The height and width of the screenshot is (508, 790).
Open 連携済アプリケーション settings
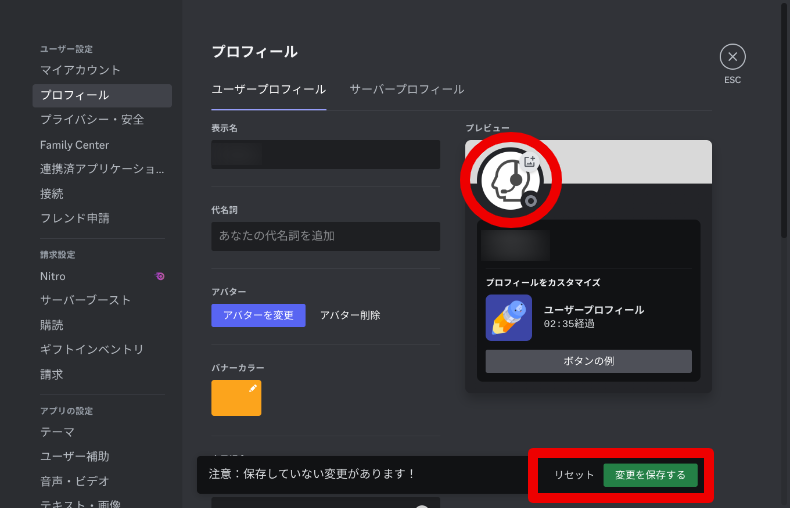click(x=102, y=169)
